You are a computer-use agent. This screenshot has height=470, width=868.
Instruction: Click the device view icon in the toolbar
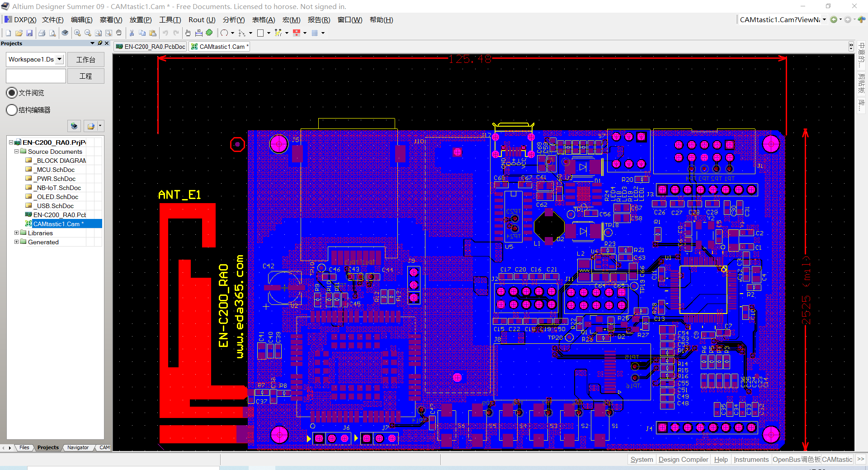tap(65, 33)
